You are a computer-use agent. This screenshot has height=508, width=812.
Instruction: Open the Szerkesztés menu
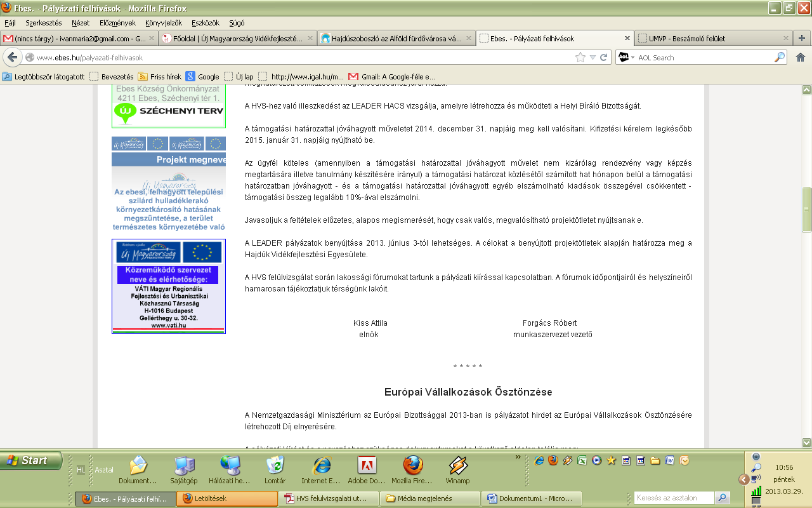click(44, 22)
